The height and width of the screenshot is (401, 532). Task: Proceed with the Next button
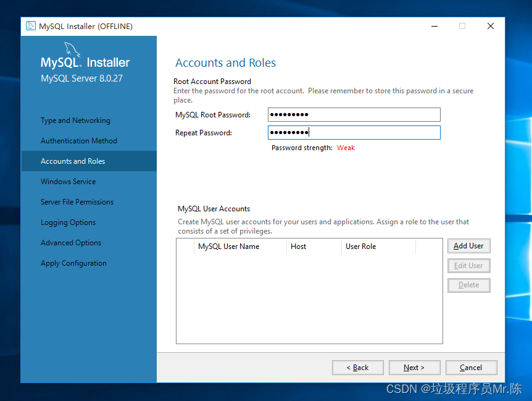[x=414, y=368]
